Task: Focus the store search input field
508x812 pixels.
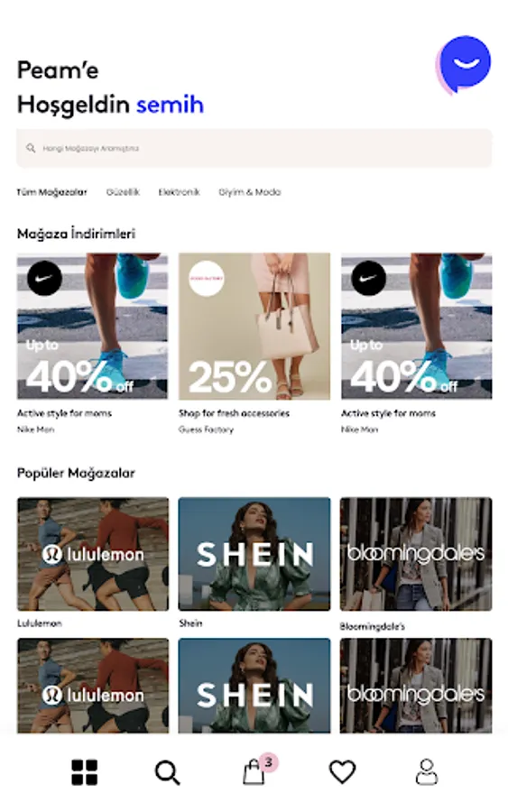Action: pos(254,148)
